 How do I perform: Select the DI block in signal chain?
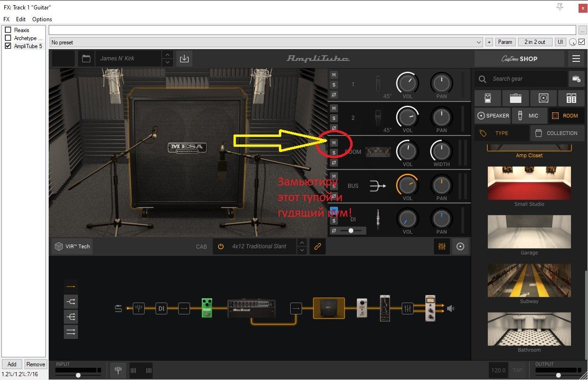(161, 309)
